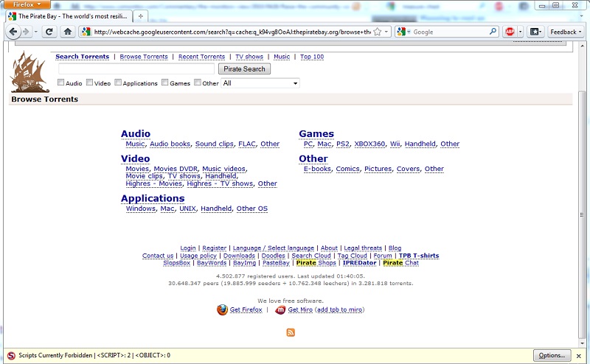Click the Pirate Bay ship logo
This screenshot has width=590, height=364.
tap(29, 71)
